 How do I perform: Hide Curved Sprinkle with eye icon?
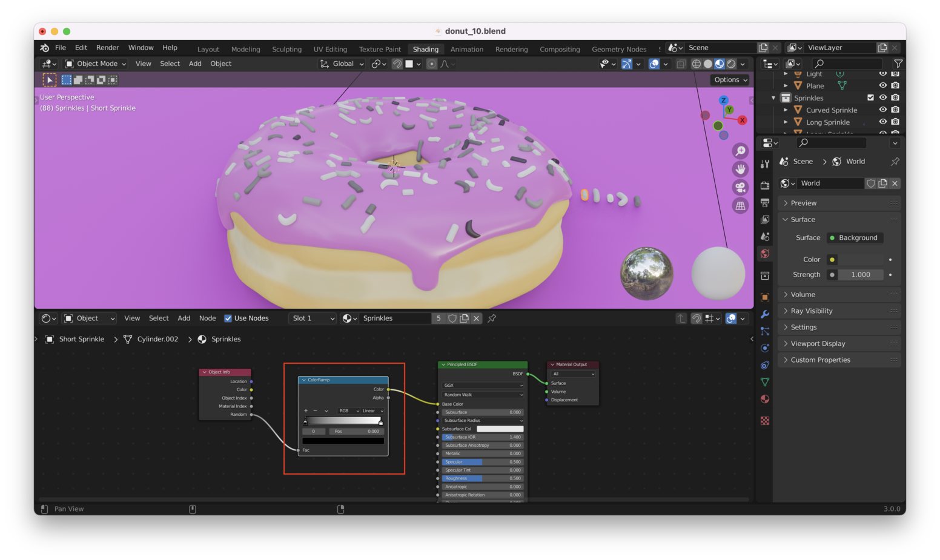point(882,110)
